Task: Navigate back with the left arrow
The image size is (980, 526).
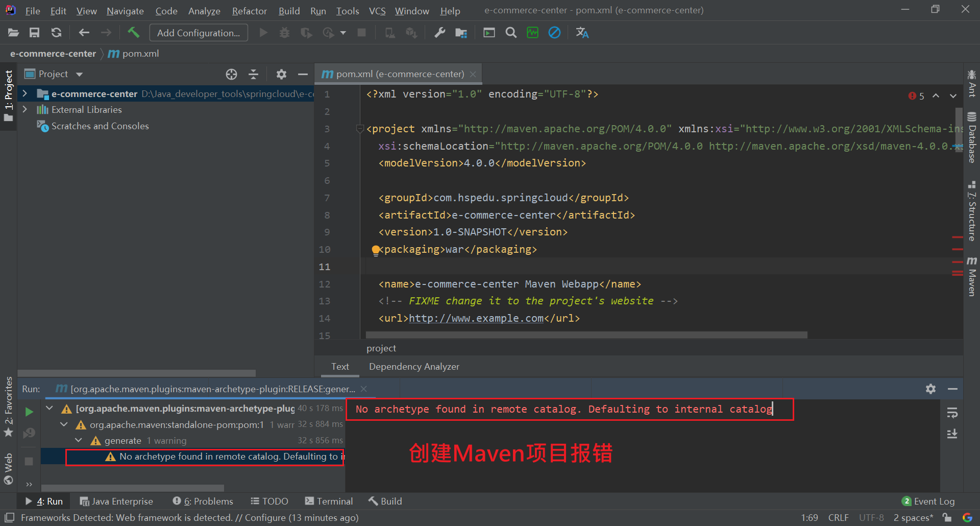Action: click(x=84, y=33)
